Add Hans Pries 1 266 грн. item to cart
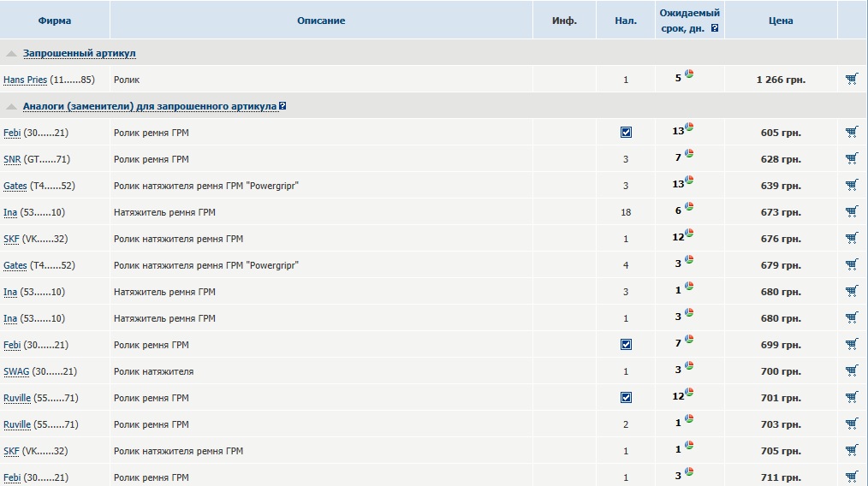This screenshot has height=486, width=868. (x=852, y=79)
